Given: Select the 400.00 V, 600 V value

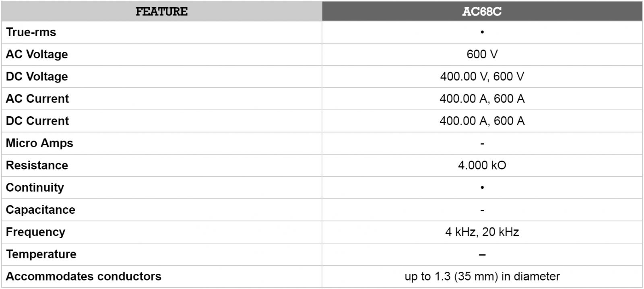Looking at the screenshot, I should click(482, 76).
